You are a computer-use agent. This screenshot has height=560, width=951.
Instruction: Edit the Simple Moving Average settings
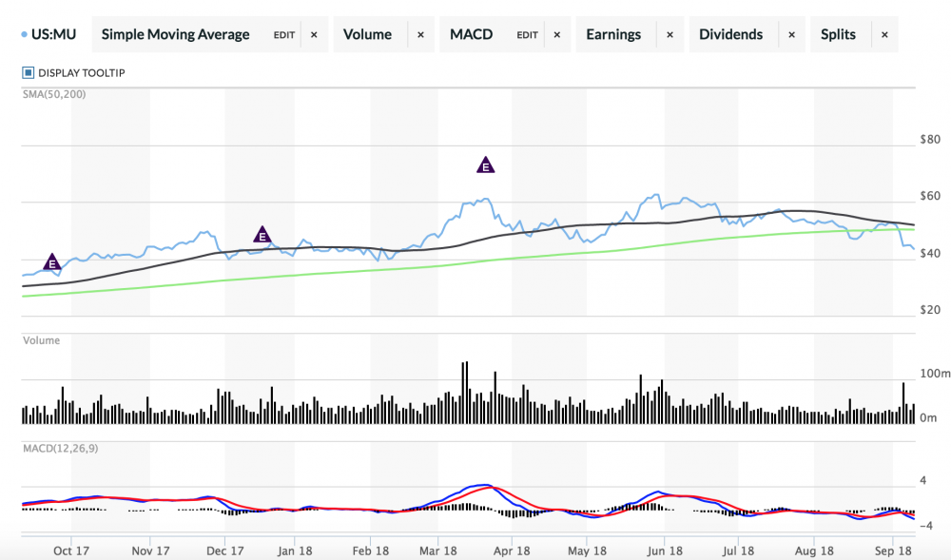coord(284,35)
